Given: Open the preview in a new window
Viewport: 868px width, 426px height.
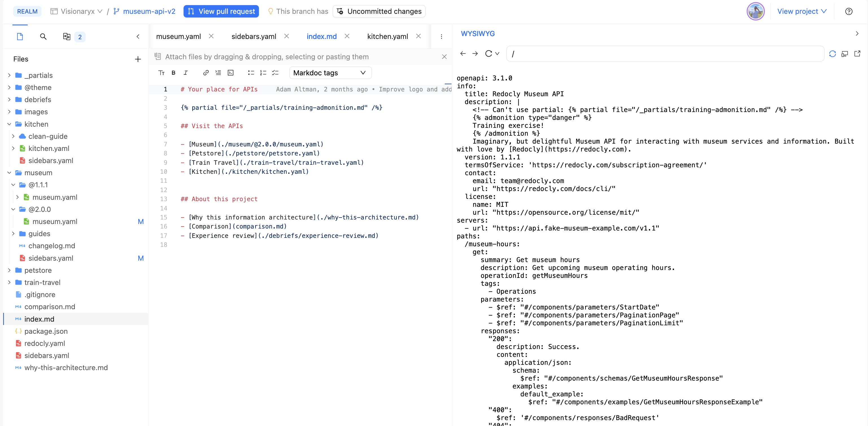Looking at the screenshot, I should point(857,54).
